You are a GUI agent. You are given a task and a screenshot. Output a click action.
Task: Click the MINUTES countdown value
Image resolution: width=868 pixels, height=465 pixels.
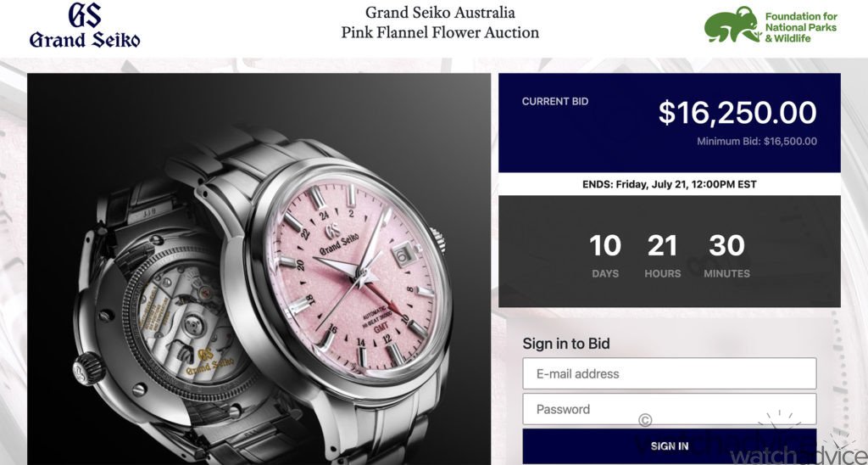pyautogui.click(x=726, y=245)
